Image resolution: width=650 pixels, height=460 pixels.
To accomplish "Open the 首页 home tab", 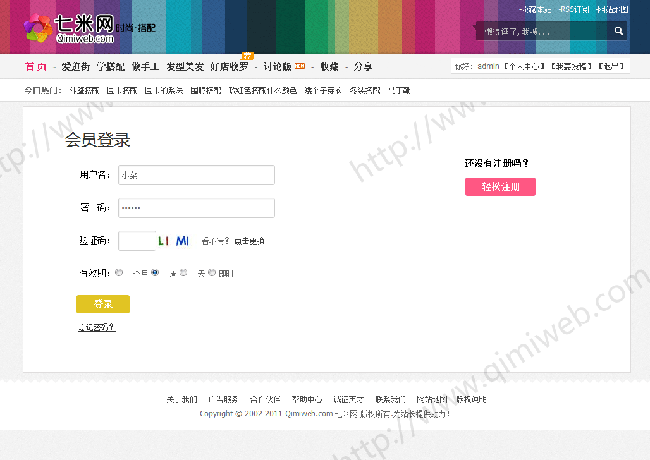I will pyautogui.click(x=35, y=67).
